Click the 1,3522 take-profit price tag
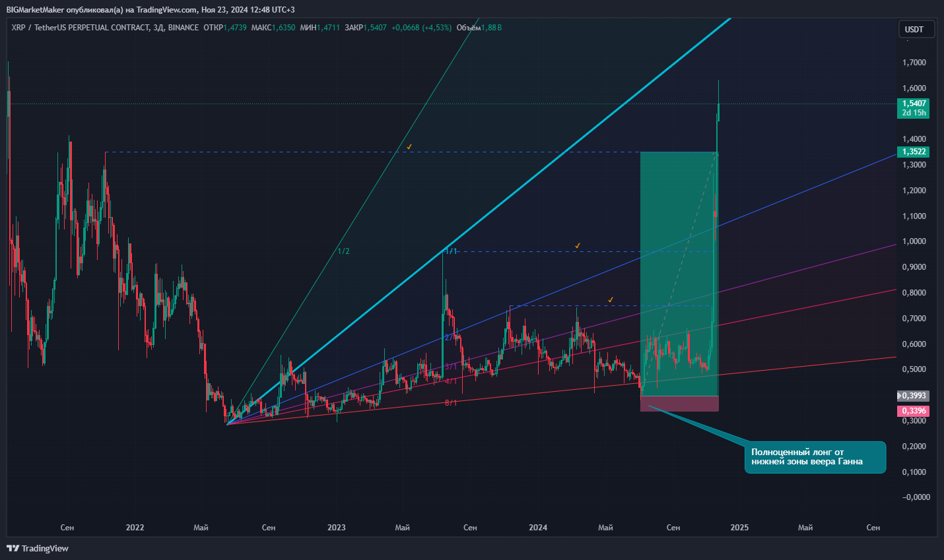Screen dimensions: 944x560 click(914, 152)
